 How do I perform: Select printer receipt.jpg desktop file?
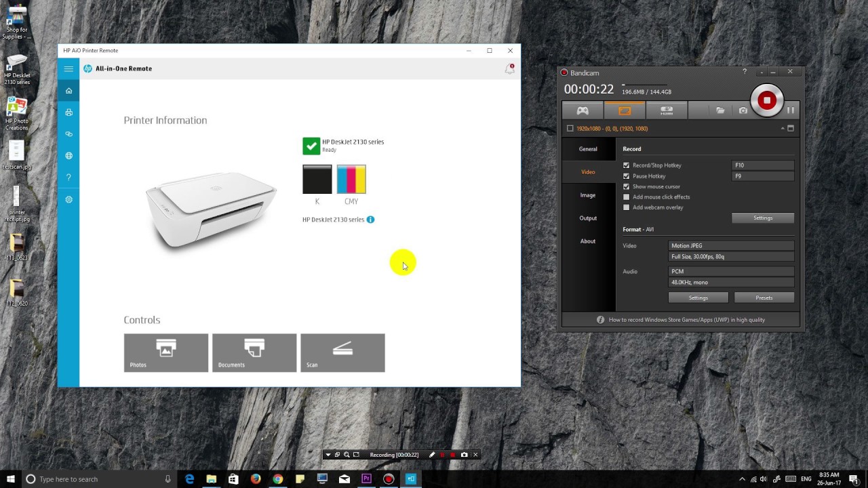tap(16, 204)
